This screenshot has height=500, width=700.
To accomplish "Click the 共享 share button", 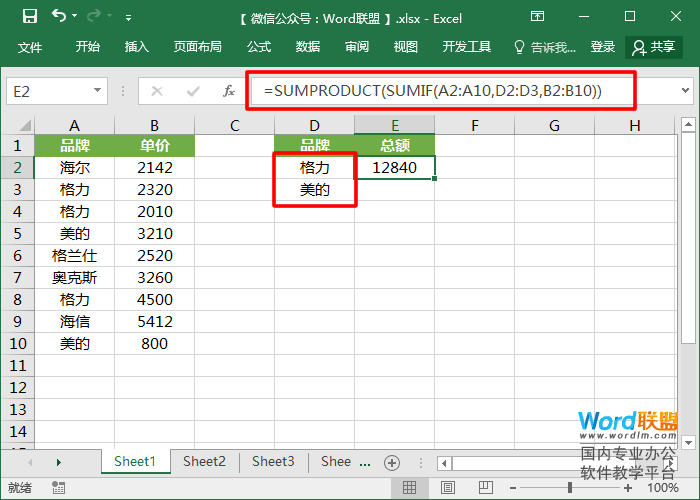I will tap(654, 47).
